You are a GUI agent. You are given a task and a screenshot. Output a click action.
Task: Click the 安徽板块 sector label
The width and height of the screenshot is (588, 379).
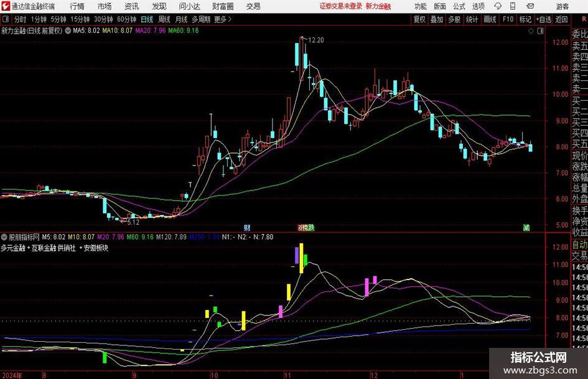pos(96,248)
